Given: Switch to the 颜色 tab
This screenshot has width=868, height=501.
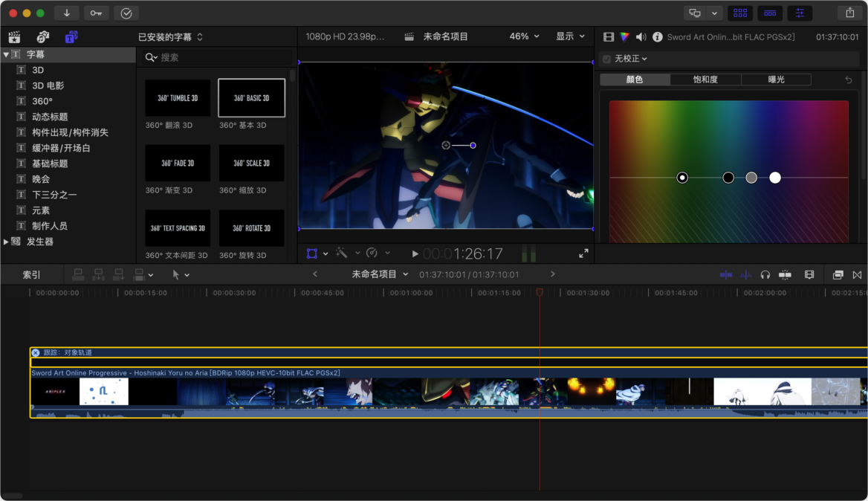Looking at the screenshot, I should 635,80.
